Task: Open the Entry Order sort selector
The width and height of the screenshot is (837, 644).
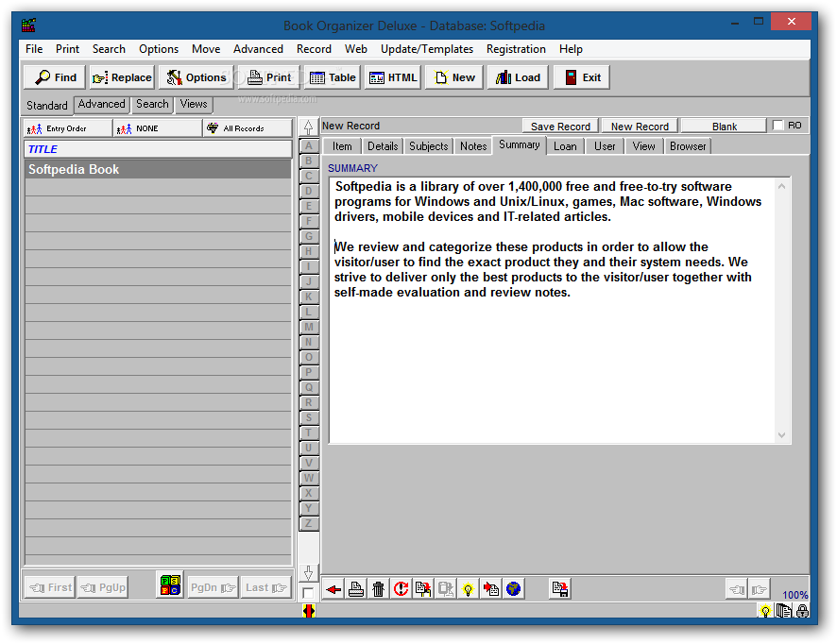Action: pos(68,128)
